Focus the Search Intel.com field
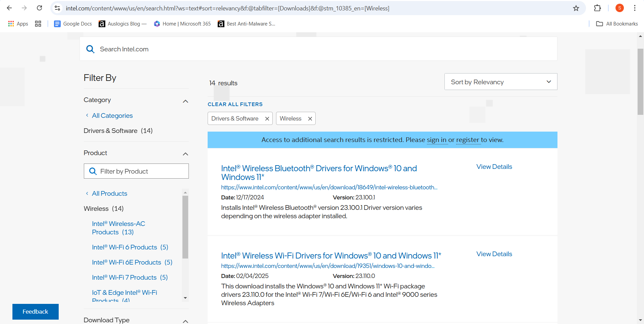644x324 pixels. 319,49
